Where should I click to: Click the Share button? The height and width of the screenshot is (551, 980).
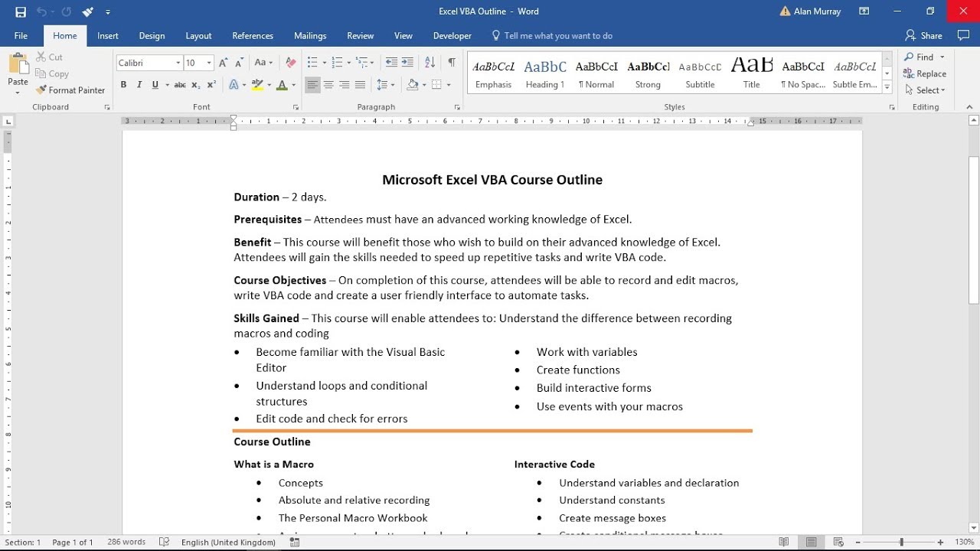click(923, 36)
